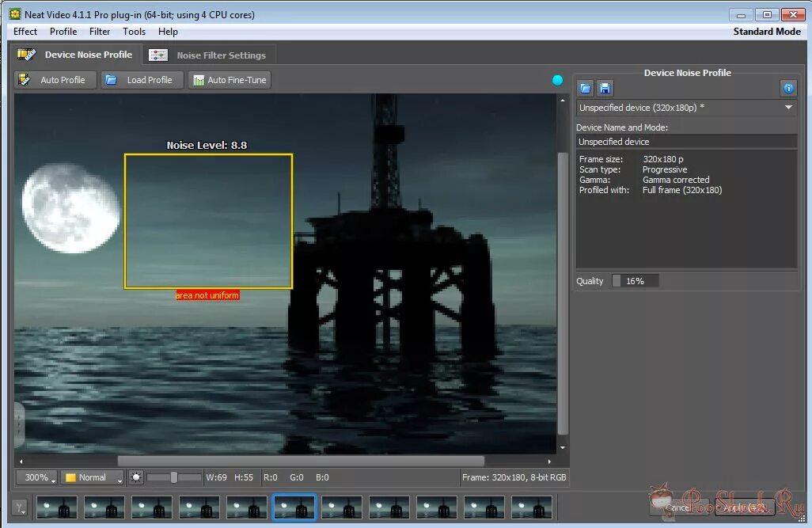Image resolution: width=812 pixels, height=528 pixels.
Task: Click the left-edge panel expander handle
Action: click(19, 425)
